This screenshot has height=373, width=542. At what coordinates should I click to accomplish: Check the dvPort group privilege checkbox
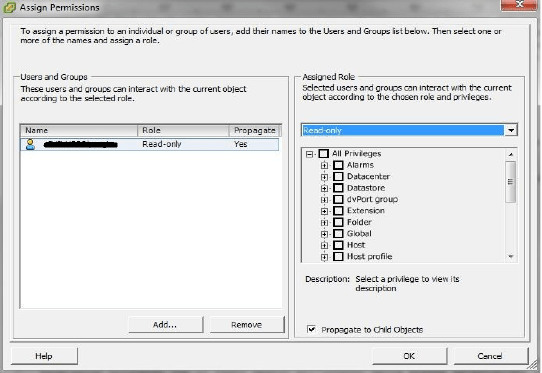point(338,199)
